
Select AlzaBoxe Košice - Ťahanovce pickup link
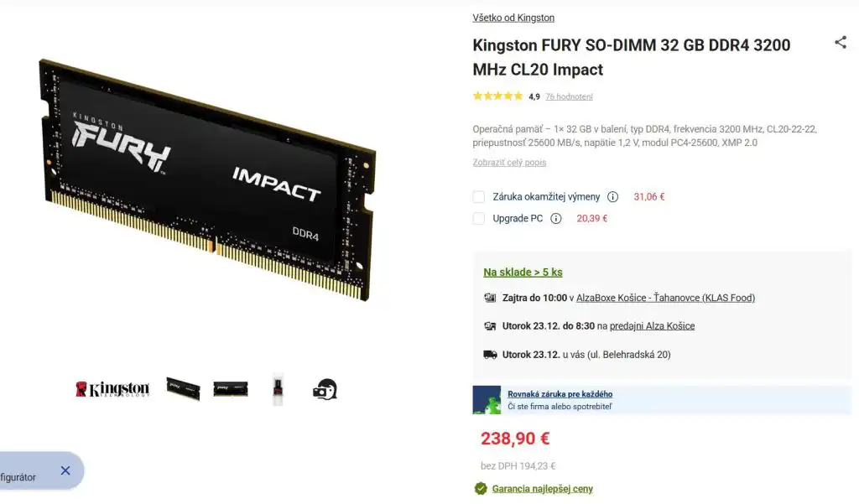[x=665, y=298]
